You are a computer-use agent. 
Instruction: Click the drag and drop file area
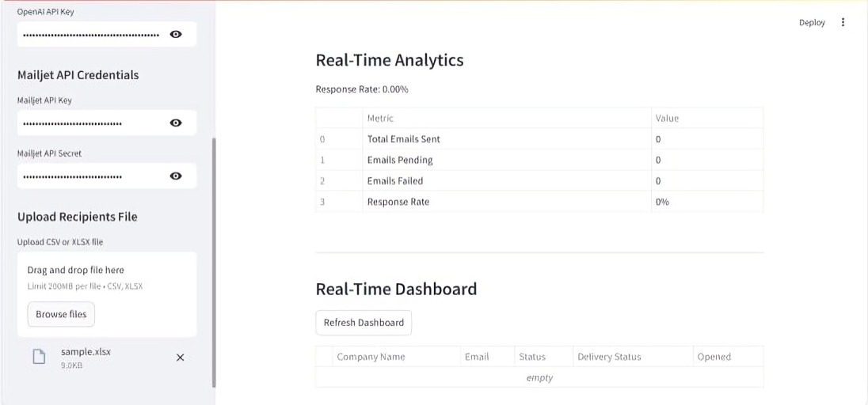coord(107,277)
